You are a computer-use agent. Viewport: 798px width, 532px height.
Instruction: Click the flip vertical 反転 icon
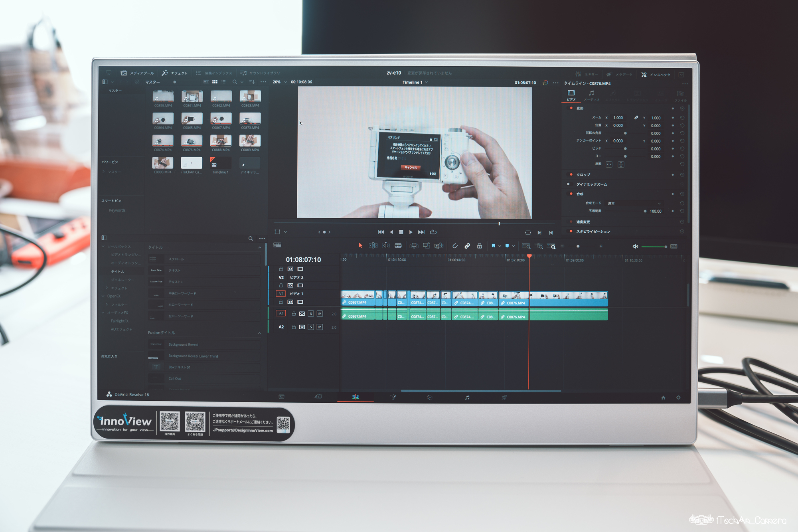(x=621, y=164)
